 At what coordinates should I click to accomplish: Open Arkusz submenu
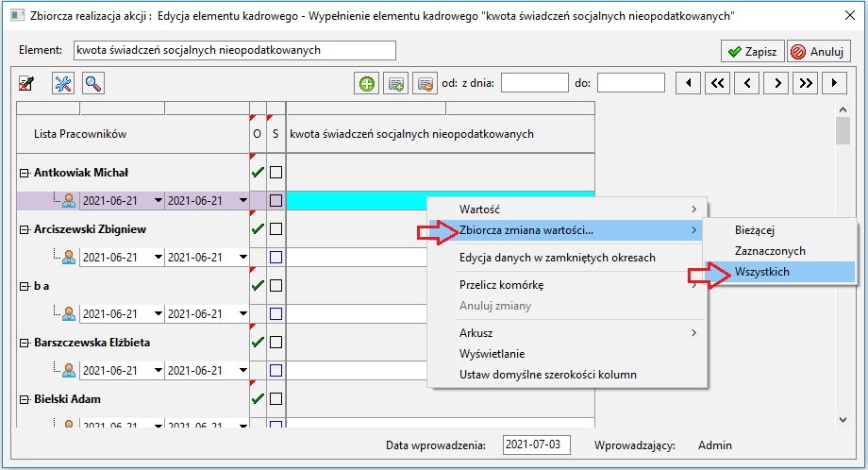[x=567, y=333]
